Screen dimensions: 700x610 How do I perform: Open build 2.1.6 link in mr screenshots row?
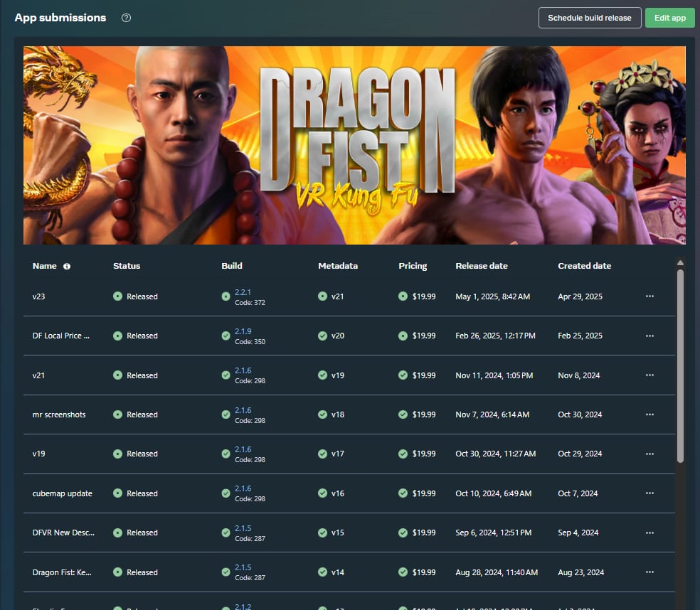point(243,410)
